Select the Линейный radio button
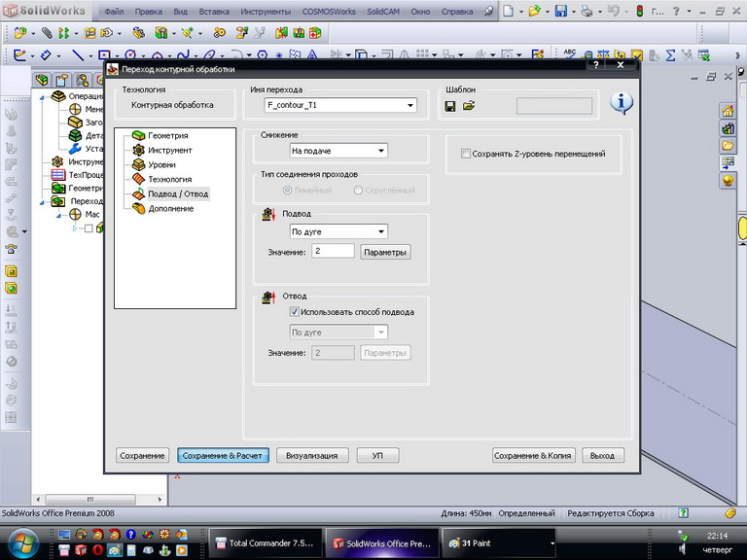 click(x=287, y=190)
